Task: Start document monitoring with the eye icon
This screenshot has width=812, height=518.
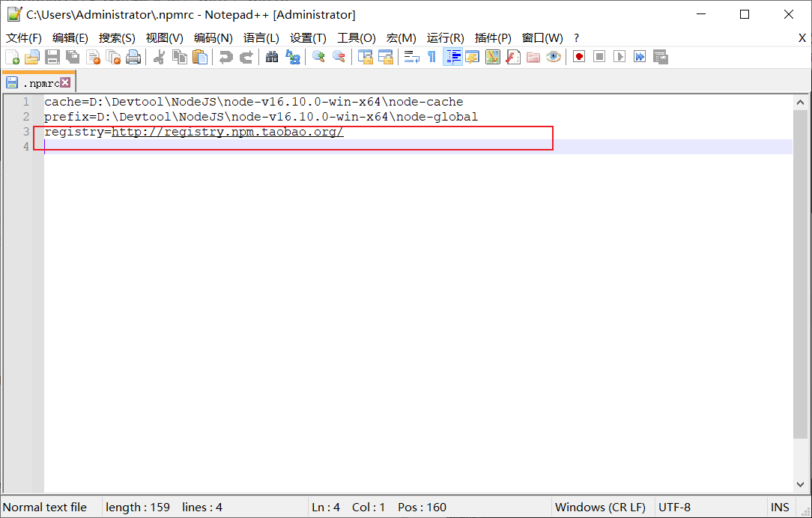Action: pyautogui.click(x=553, y=56)
